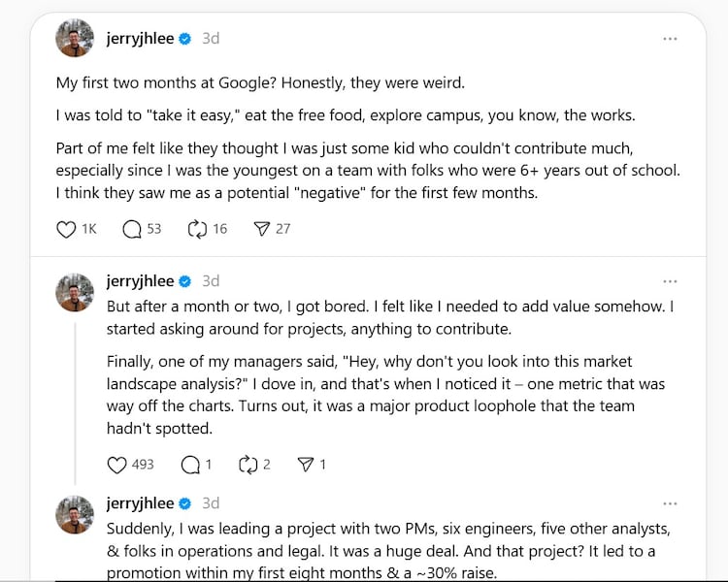Click jerryjhlee's avatar on the first post
Screen dimensions: 728x582
tap(76, 39)
